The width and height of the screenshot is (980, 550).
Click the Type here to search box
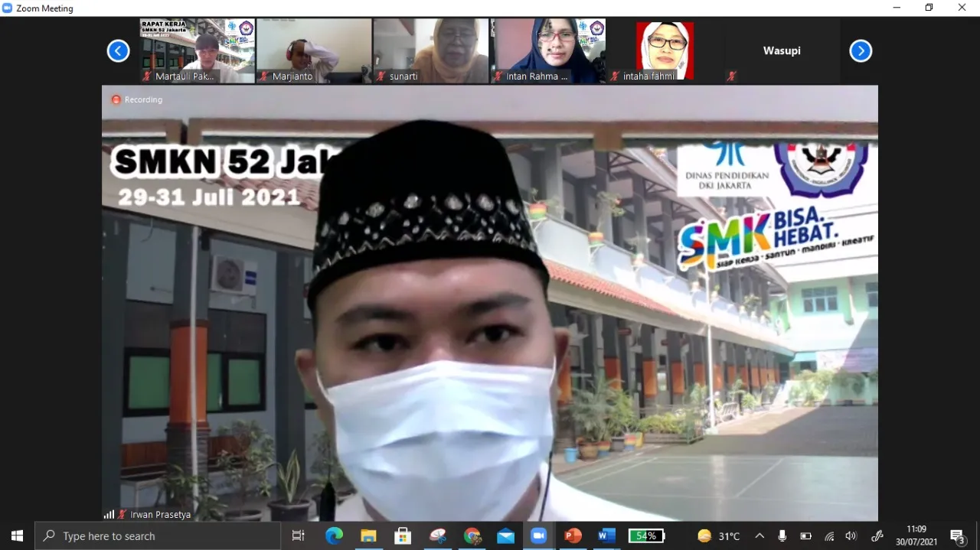[159, 536]
